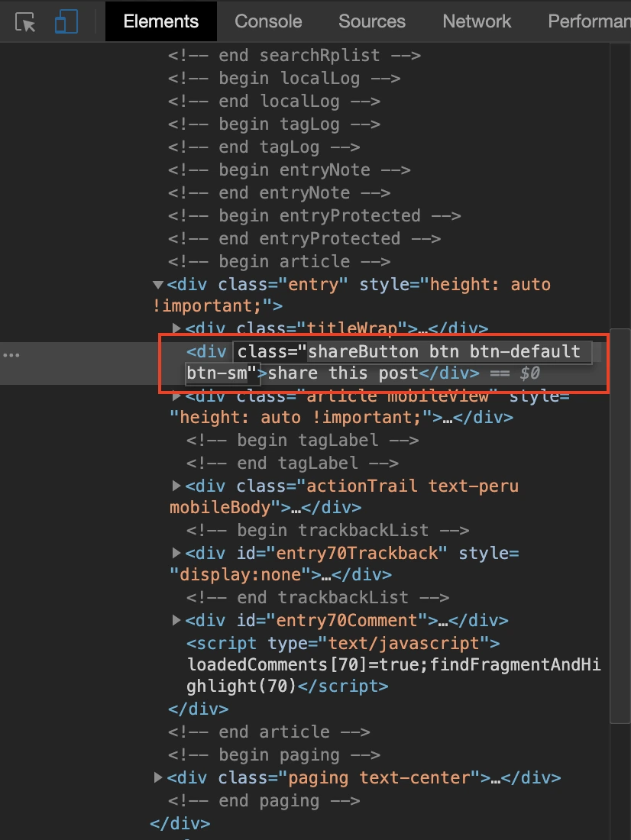The height and width of the screenshot is (840, 631).
Task: Select the 'begin article' comment line
Action: click(279, 261)
